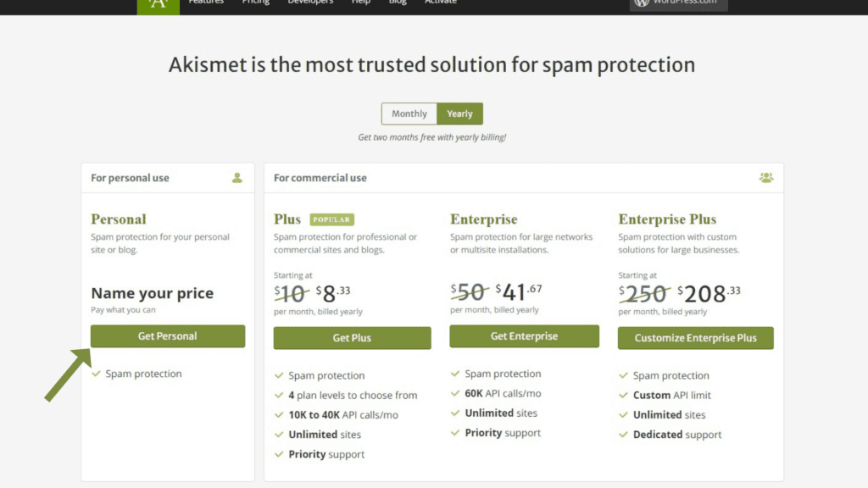Switch billing to Monthly
The width and height of the screenshot is (868, 488).
click(409, 114)
